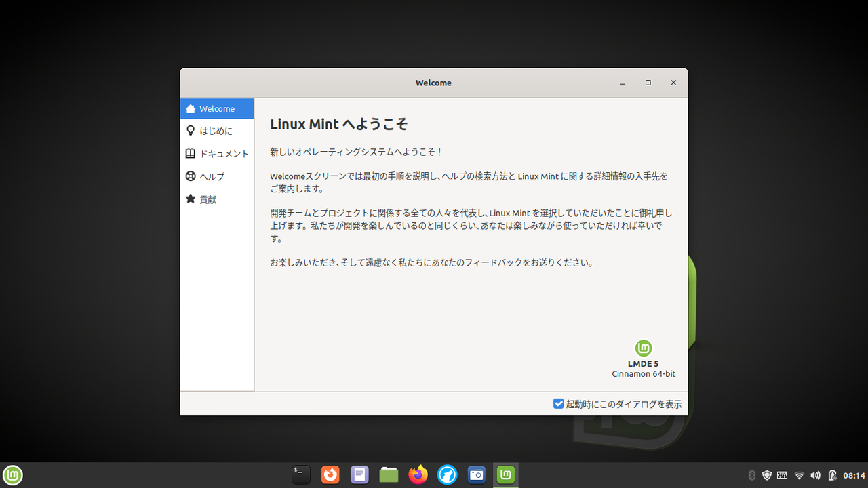Maximize the Welcome window
Image resolution: width=868 pixels, height=488 pixels.
pos(648,83)
